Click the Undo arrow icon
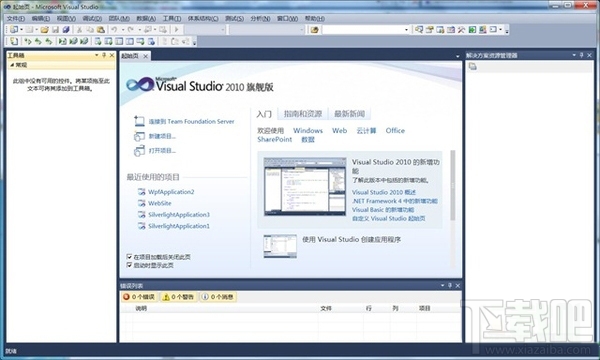The height and width of the screenshot is (360, 600). click(x=114, y=29)
